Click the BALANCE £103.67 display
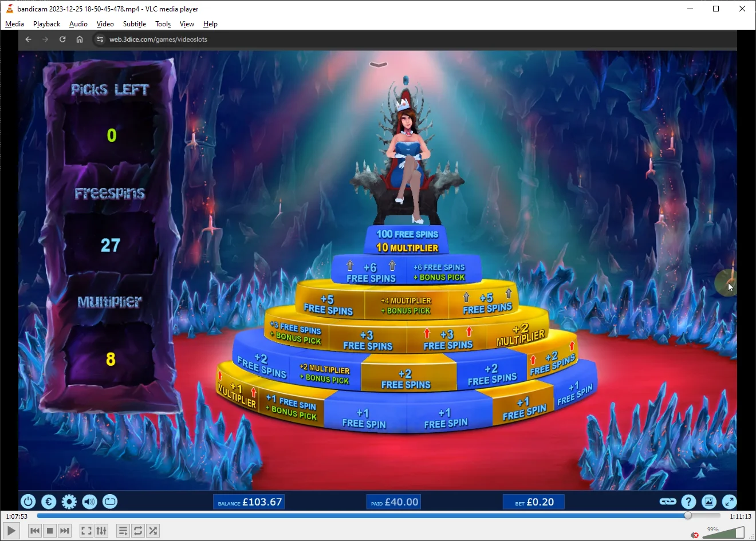The image size is (756, 541). [x=250, y=502]
